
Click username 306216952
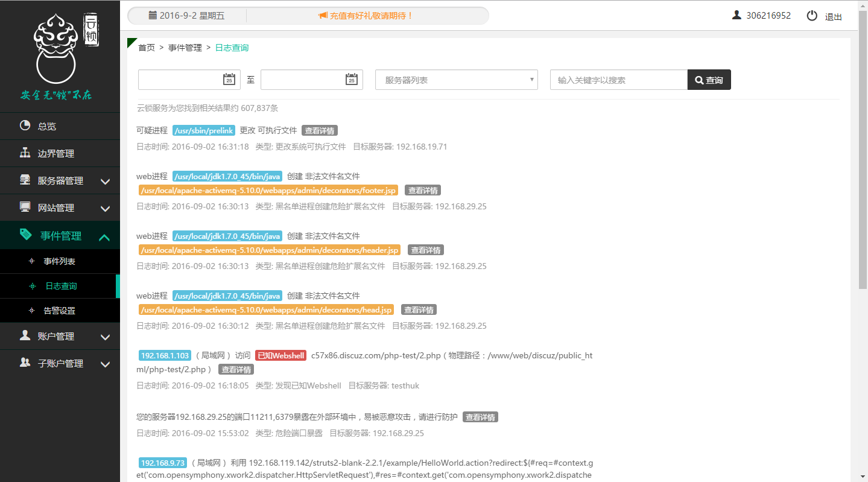(x=768, y=16)
